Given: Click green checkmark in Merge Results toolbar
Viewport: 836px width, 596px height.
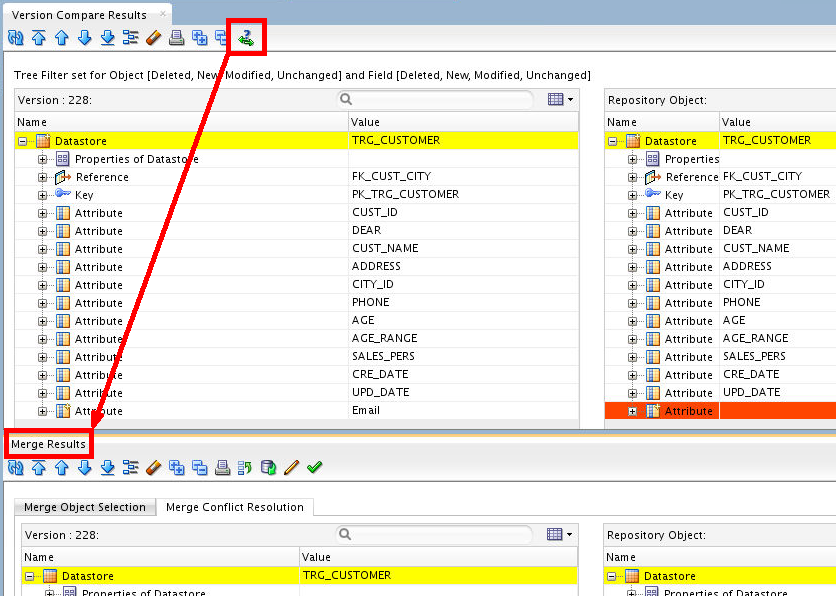Looking at the screenshot, I should [x=315, y=468].
